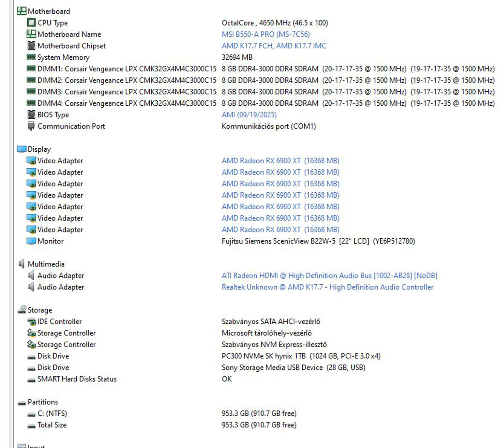Select the C: (NTFS) partition label
The width and height of the screenshot is (498, 448).
52,413
